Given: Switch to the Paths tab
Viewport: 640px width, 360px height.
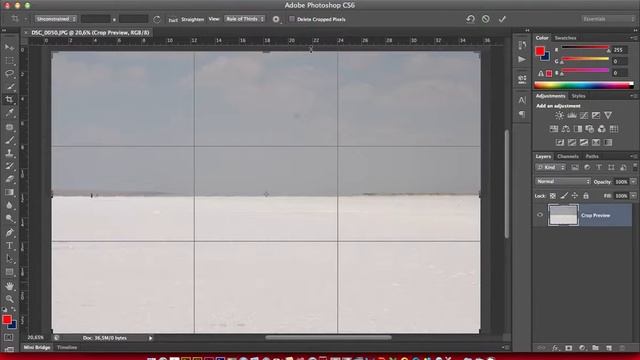Looking at the screenshot, I should [592, 156].
